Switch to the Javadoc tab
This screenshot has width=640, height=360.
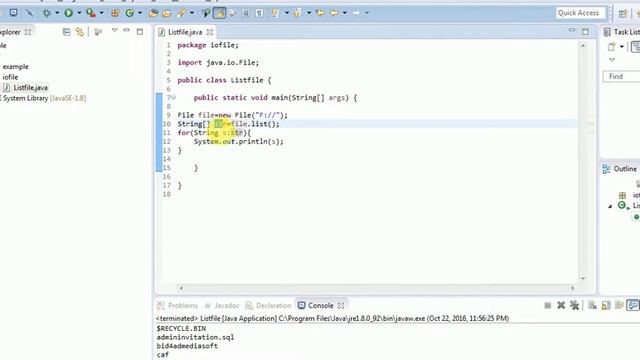(x=222, y=306)
